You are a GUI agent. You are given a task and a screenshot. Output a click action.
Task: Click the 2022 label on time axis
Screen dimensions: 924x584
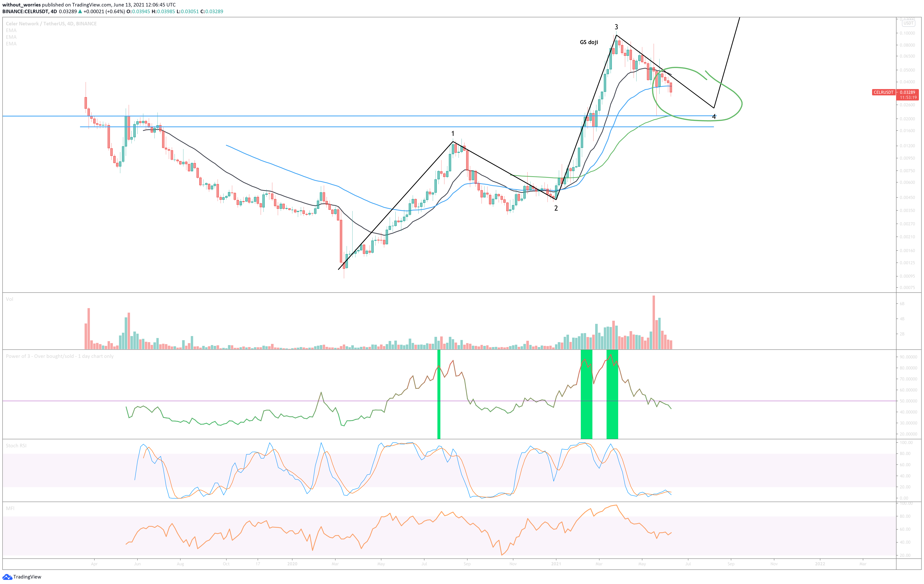[820, 564]
